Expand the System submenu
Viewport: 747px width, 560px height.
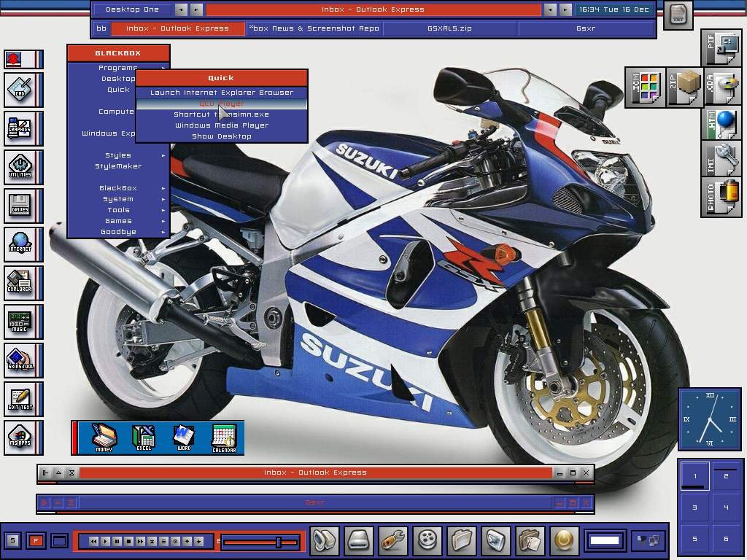point(119,199)
